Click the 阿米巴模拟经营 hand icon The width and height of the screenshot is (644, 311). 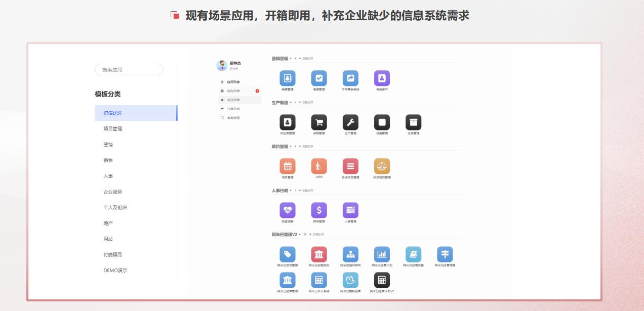point(350,281)
